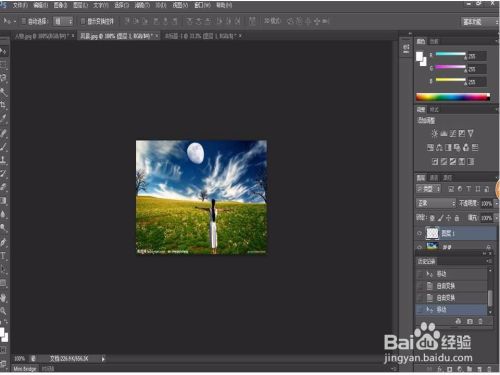500x375 pixels.
Task: Toggle pixel layer filter in Layers panel
Action: tap(451, 189)
